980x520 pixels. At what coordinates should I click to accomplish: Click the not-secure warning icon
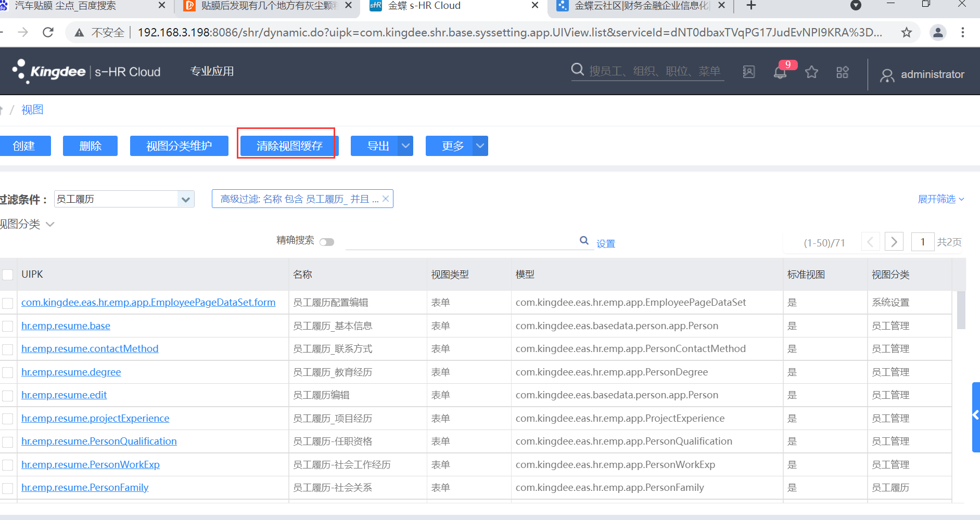80,33
